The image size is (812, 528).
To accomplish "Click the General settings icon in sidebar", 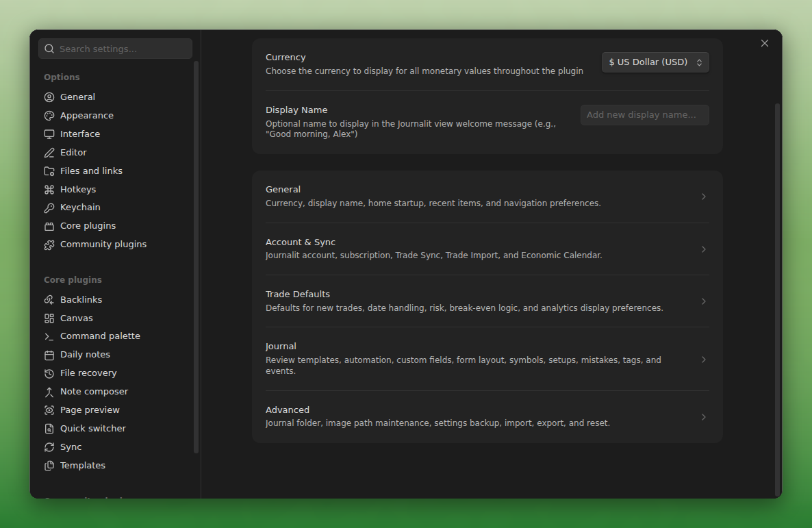I will [x=49, y=97].
